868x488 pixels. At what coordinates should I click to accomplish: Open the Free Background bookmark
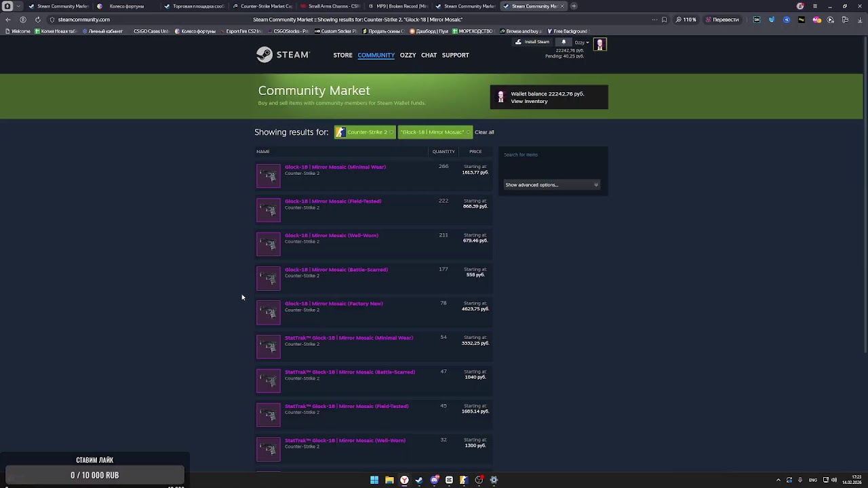coord(567,31)
